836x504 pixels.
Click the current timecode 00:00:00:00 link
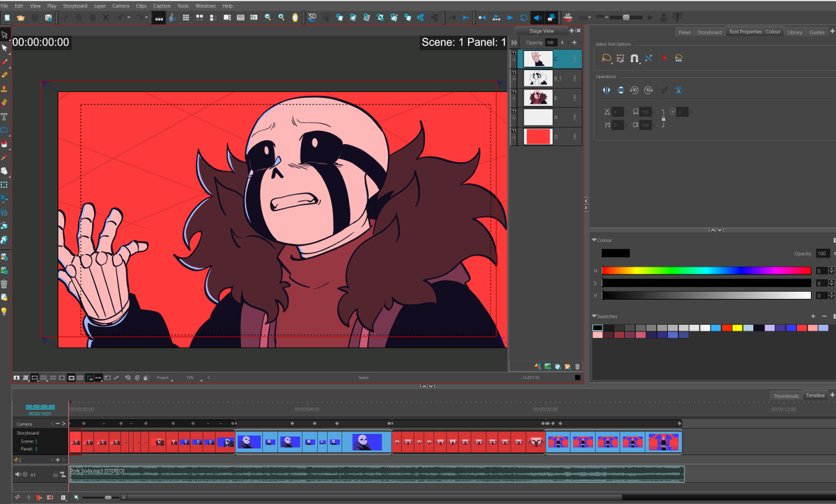click(40, 407)
